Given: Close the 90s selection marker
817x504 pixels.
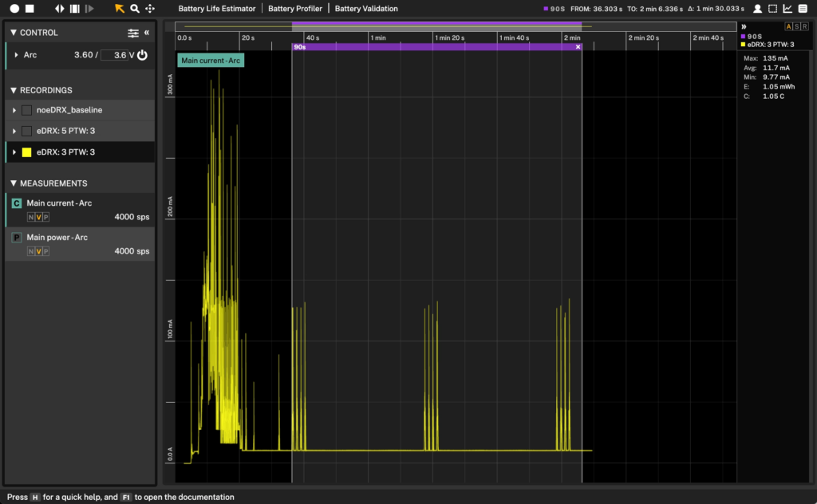Looking at the screenshot, I should tap(578, 47).
